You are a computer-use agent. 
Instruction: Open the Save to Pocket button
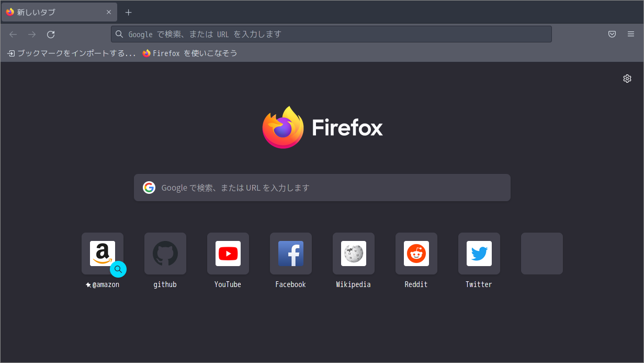click(612, 34)
